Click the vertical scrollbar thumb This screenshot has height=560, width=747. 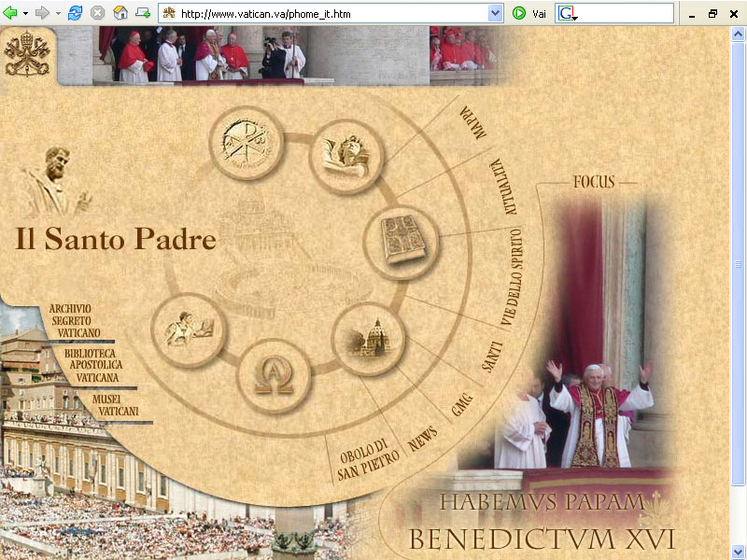(x=738, y=263)
